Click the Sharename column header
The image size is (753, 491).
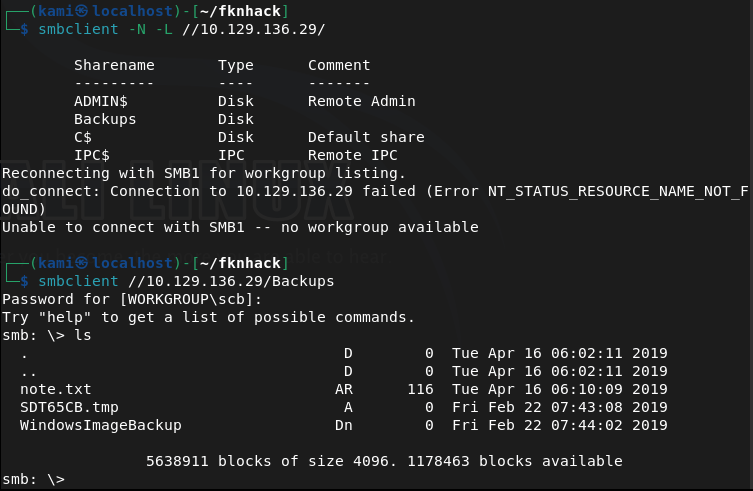coord(114,65)
